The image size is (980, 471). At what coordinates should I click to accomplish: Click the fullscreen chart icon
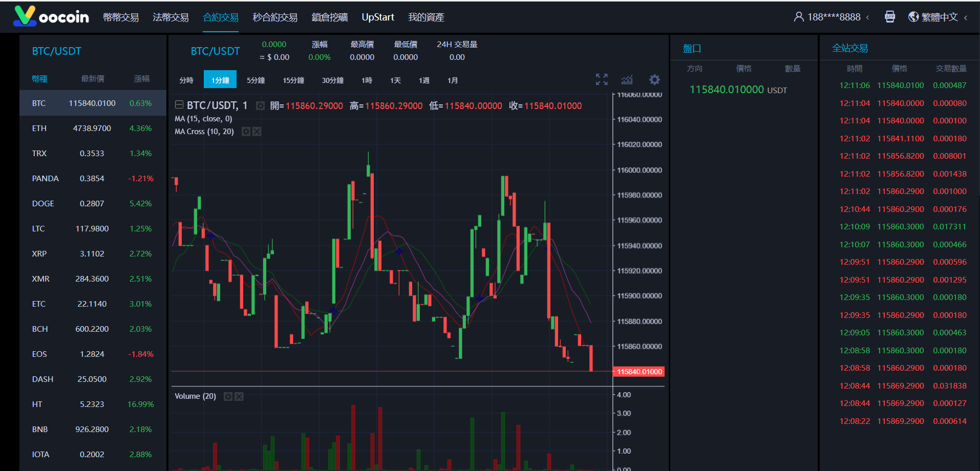(x=602, y=79)
